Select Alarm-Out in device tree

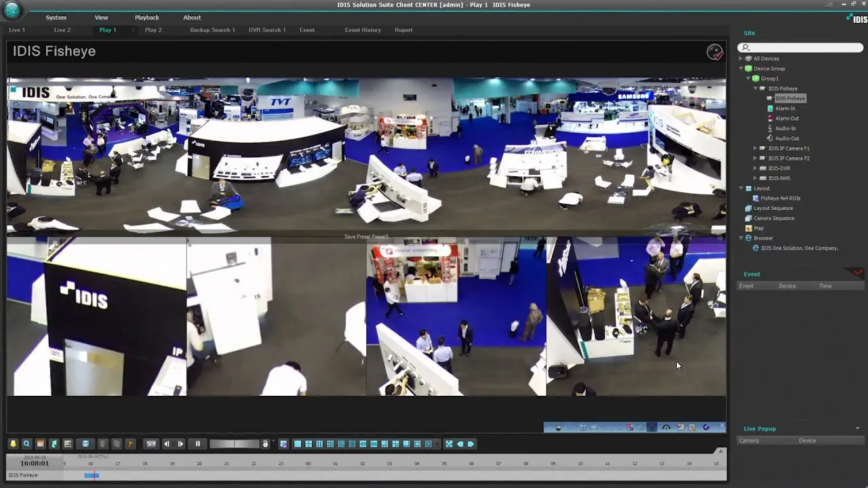tap(787, 119)
